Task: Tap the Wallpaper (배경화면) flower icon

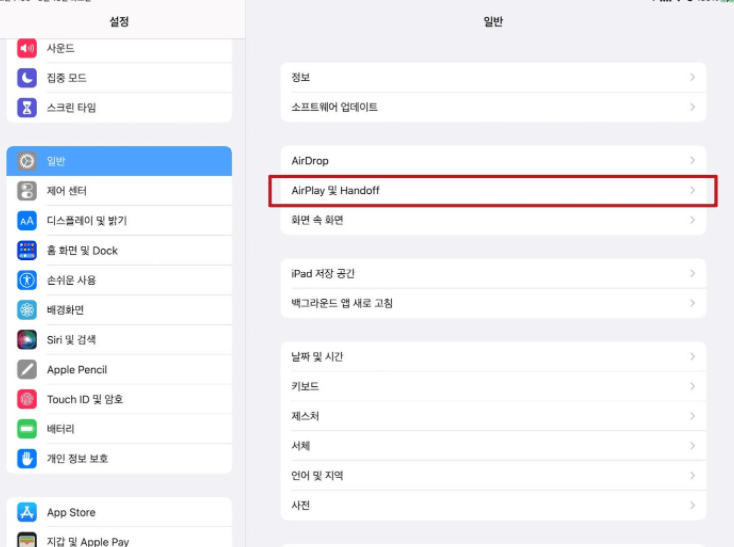Action: pyautogui.click(x=27, y=310)
